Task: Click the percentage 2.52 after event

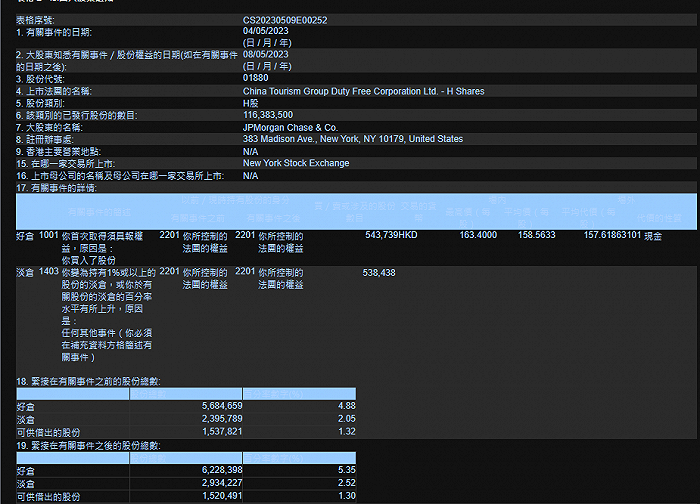Action: point(347,483)
